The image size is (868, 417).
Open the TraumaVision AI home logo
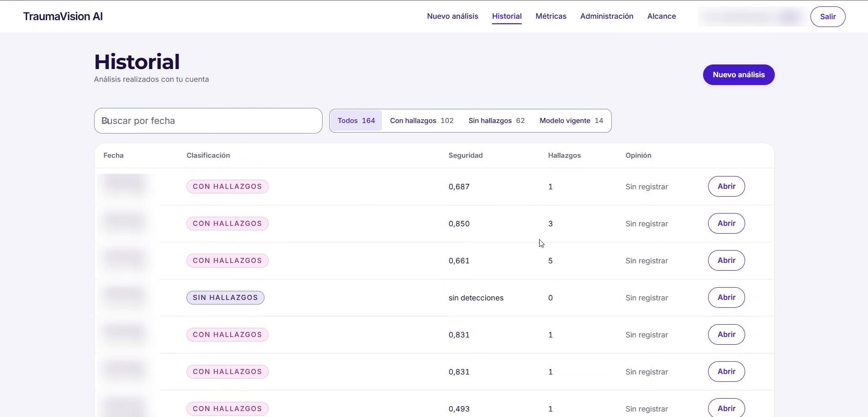coord(63,16)
